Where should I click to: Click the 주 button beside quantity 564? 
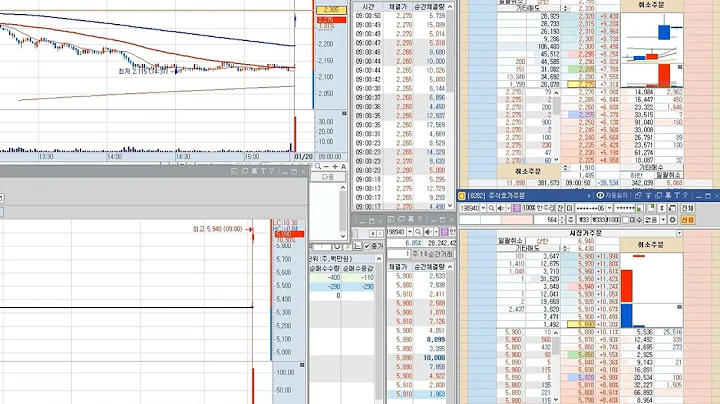click(571, 220)
